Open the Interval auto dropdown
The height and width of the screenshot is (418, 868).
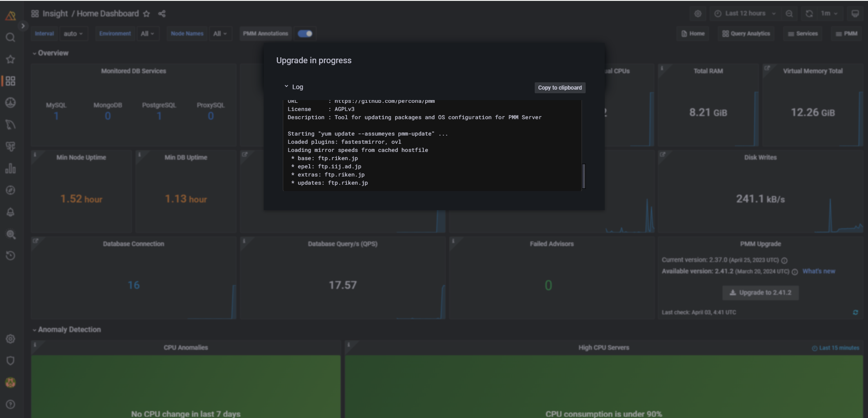coord(73,34)
